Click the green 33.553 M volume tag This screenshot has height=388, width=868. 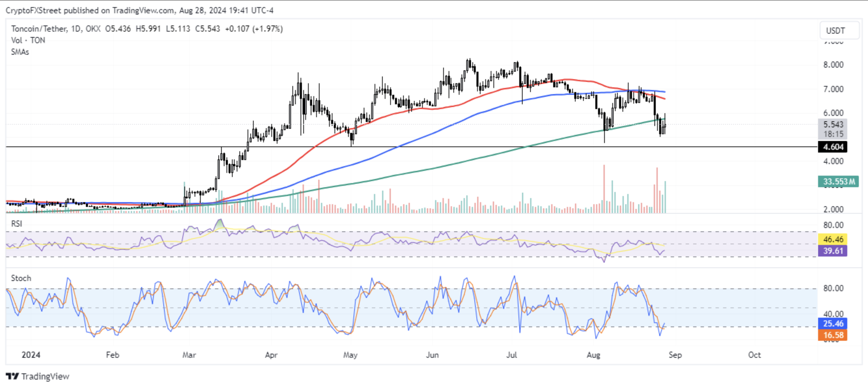tap(838, 181)
